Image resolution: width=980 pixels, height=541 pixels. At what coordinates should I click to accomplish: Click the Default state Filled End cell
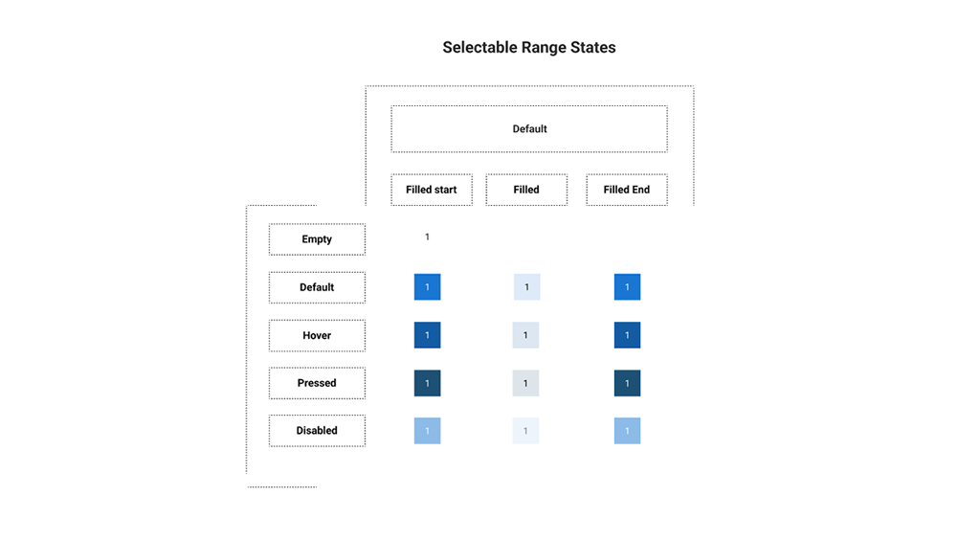pos(627,287)
